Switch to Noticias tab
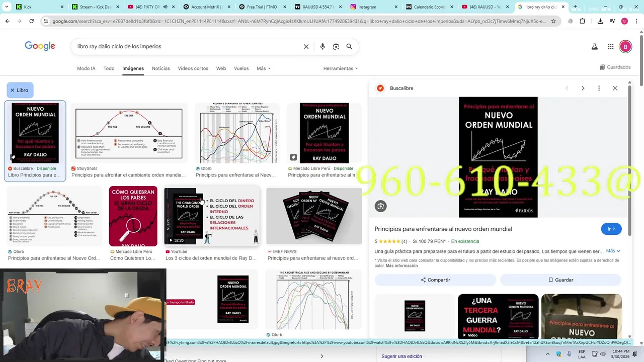This screenshot has width=644, height=362. pos(161,68)
